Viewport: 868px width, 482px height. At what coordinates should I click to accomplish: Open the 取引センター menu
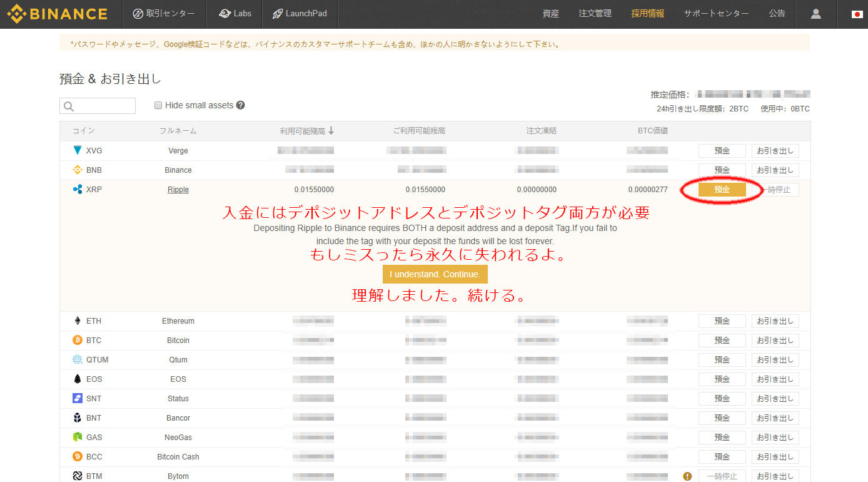[164, 14]
